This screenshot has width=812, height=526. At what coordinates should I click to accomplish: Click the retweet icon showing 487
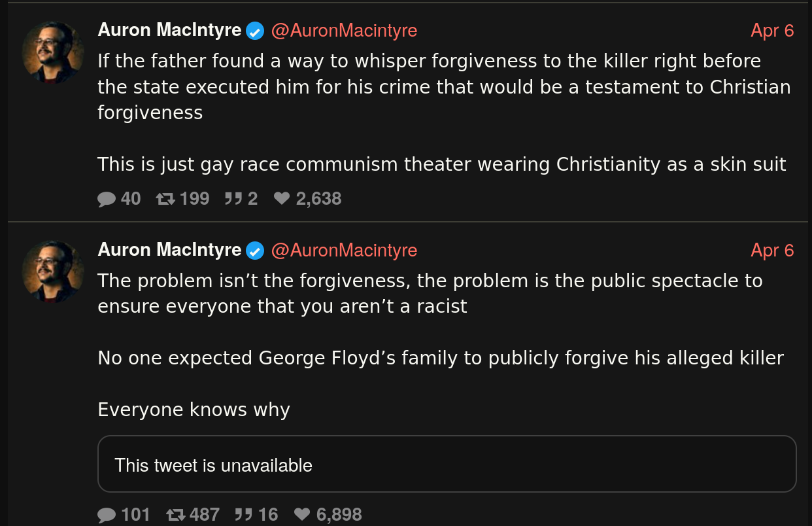point(176,515)
